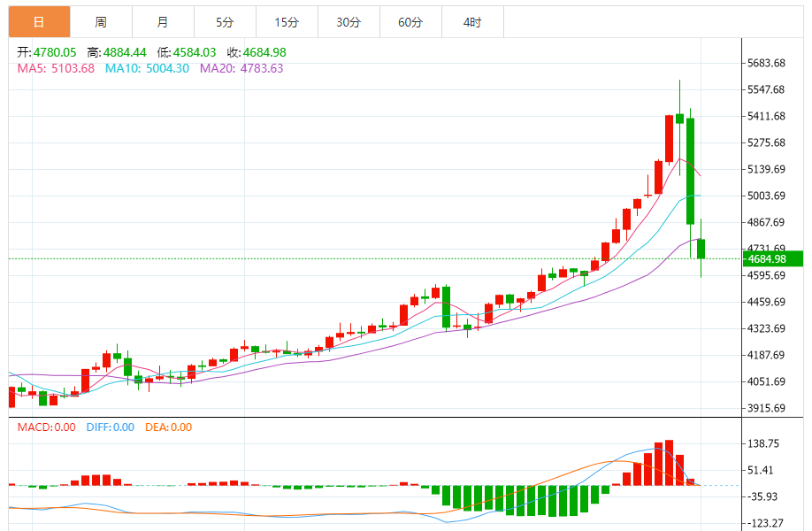Click the low price 4584.03 value

(195, 52)
